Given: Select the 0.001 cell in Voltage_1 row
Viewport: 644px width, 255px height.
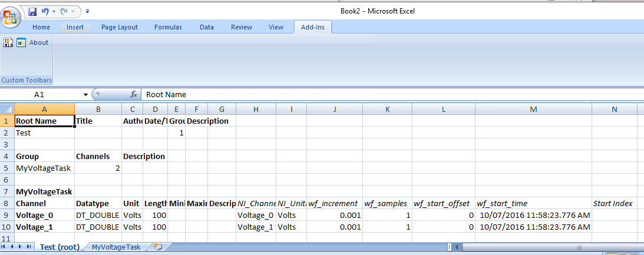Looking at the screenshot, I should tap(334, 227).
